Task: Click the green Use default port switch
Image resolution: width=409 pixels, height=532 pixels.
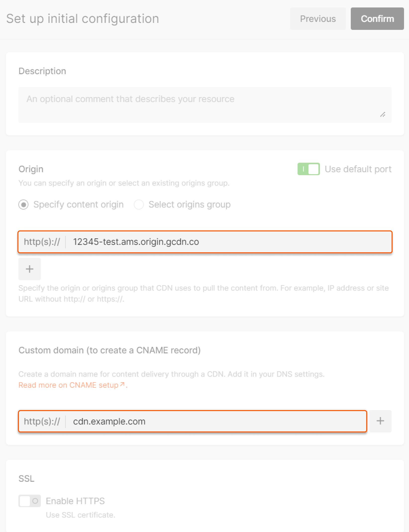Action: pyautogui.click(x=308, y=169)
